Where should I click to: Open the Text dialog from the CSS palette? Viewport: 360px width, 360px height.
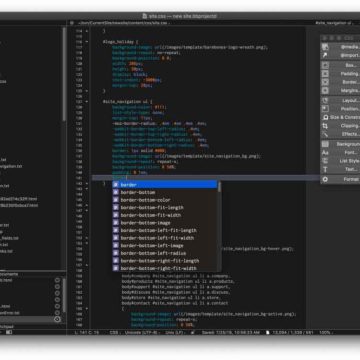[341, 169]
